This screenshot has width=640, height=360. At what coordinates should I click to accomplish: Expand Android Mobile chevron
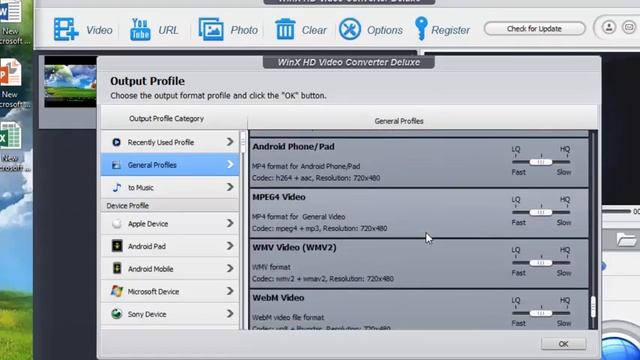click(x=230, y=268)
